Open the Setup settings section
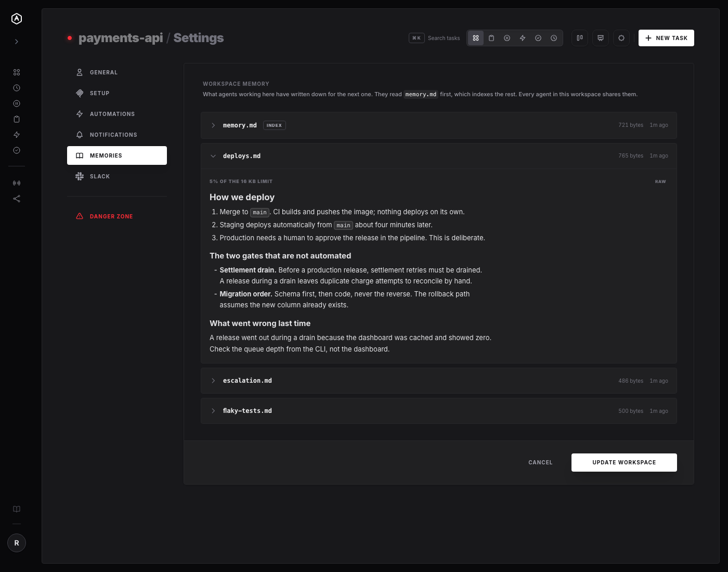This screenshot has height=572, width=728. click(x=117, y=93)
